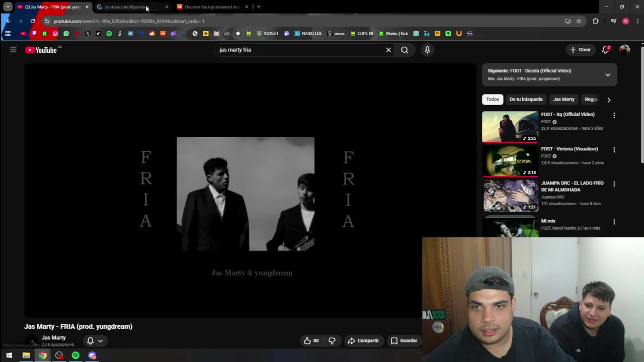
Task: Select the De tu búsqueda chip
Action: click(526, 100)
